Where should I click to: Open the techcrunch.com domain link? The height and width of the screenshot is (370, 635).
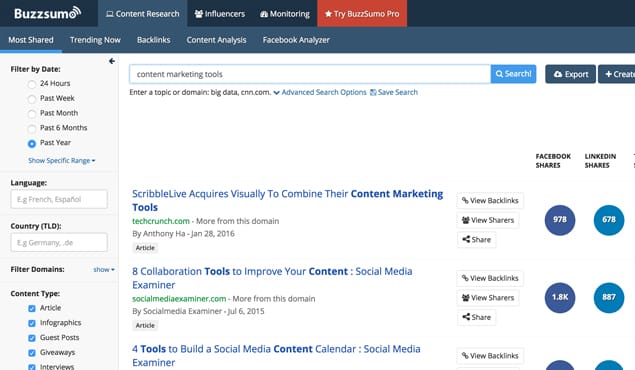[x=161, y=221]
